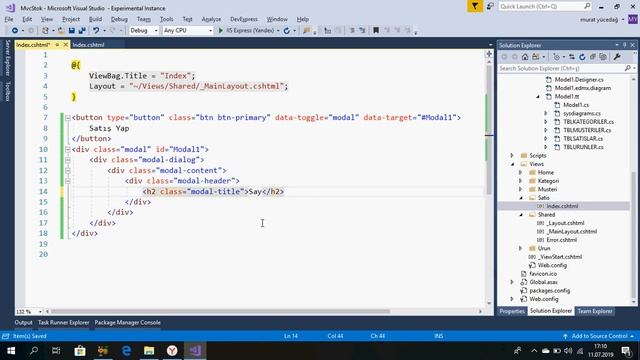Open Microsoft Store from taskbar
640x360 pixels.
(x=80, y=351)
